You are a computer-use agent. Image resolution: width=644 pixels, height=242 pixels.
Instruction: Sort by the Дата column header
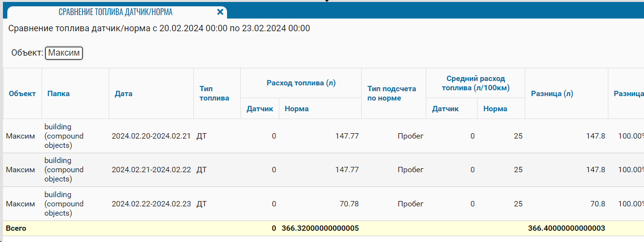click(x=124, y=94)
